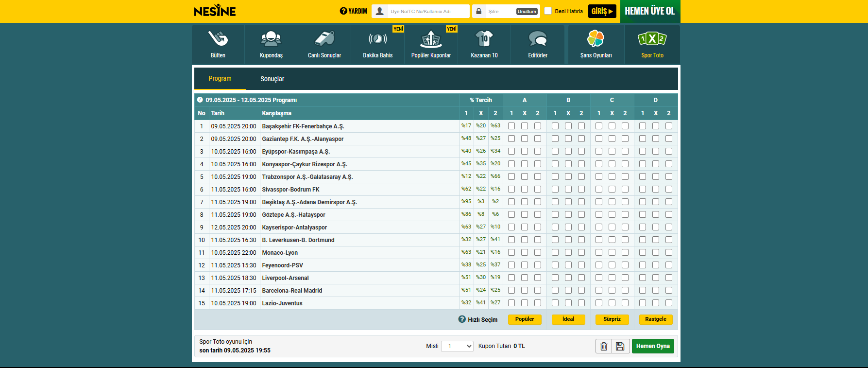This screenshot has width=868, height=368.
Task: Click the %95 preference for Beşiktaş match
Action: coord(466,201)
